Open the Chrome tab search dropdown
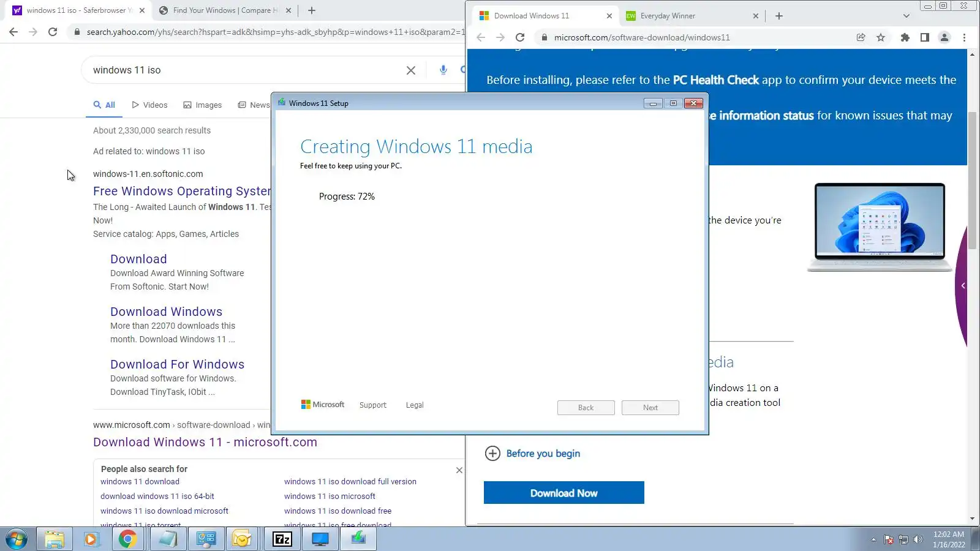 coord(907,16)
